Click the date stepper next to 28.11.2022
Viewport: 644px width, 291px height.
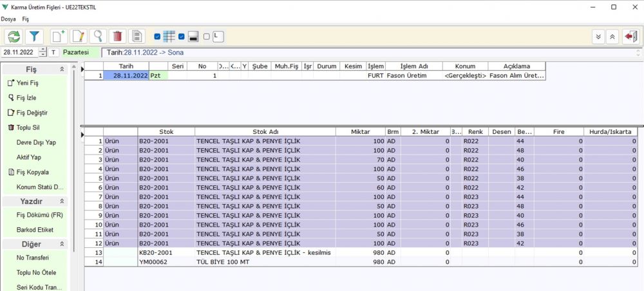pos(43,52)
